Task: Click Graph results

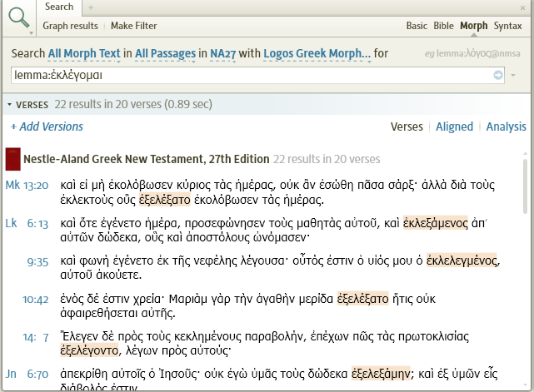Action: (70, 26)
